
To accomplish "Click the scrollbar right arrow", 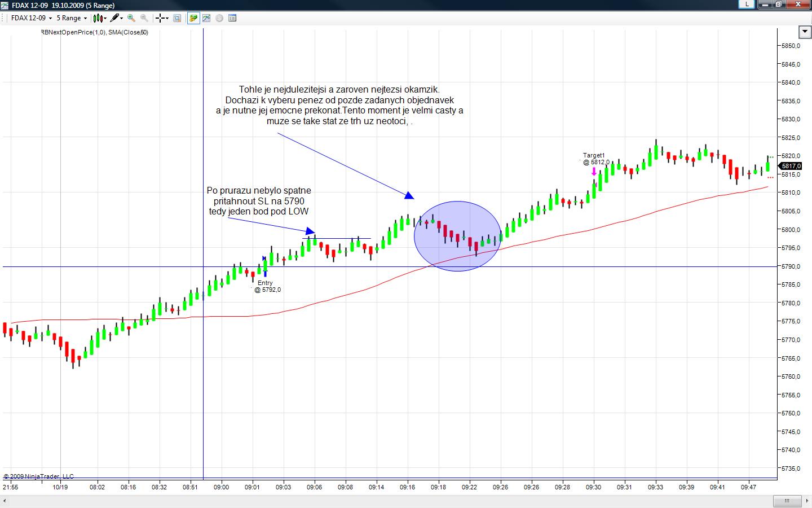I will 806,501.
